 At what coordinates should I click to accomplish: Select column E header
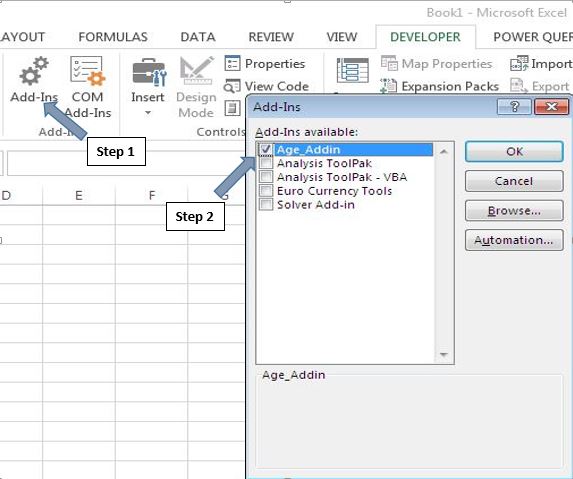tap(79, 195)
